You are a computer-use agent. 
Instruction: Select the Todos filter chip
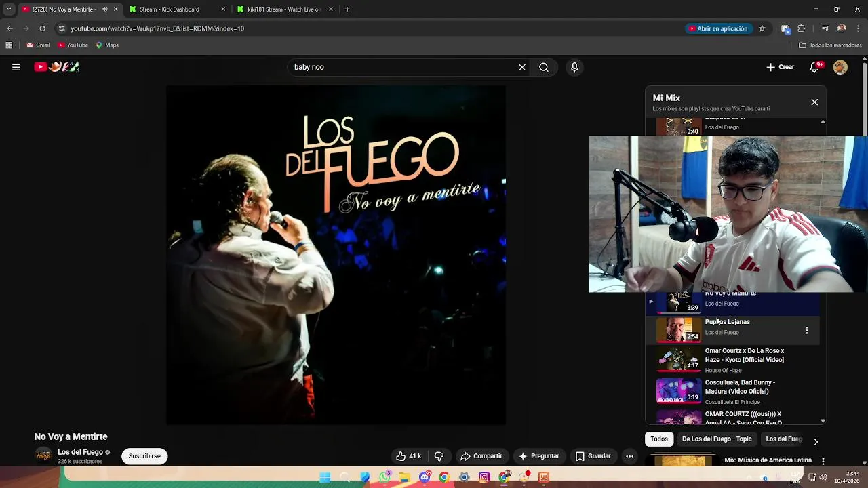(659, 439)
